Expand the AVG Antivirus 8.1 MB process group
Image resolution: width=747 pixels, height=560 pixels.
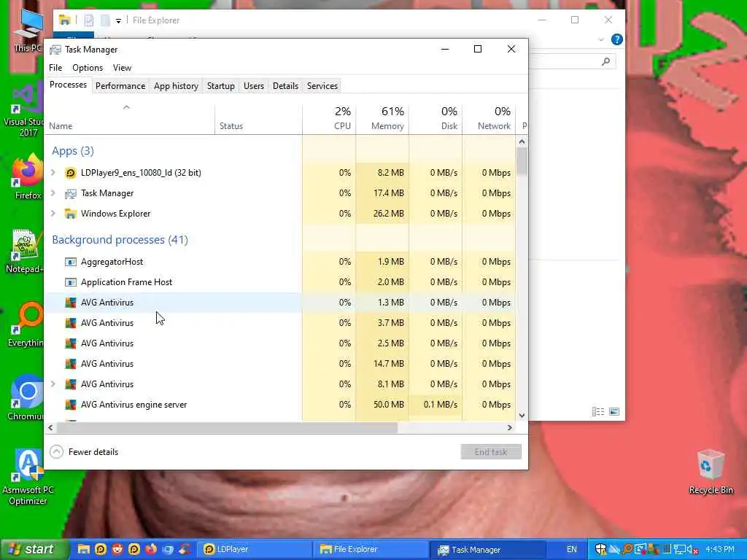click(x=53, y=384)
